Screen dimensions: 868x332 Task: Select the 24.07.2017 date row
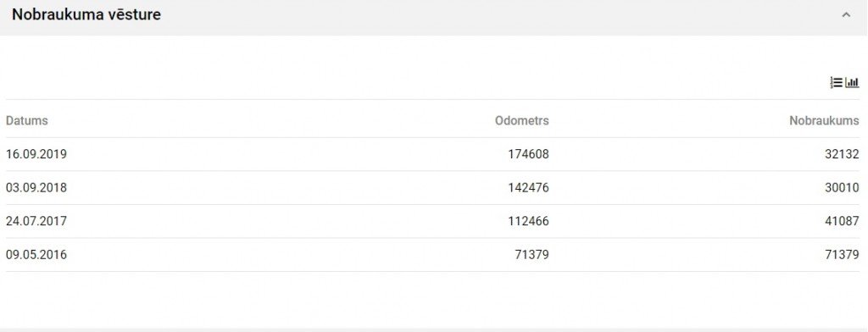432,221
